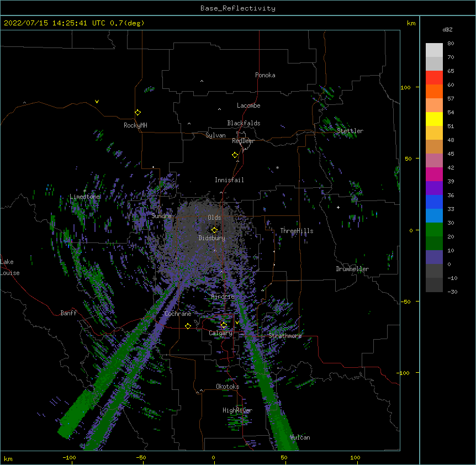Viewport: 476px width, 465px height.
Task: Click the yellow diamond marker south of Cochrane
Action: [x=188, y=326]
